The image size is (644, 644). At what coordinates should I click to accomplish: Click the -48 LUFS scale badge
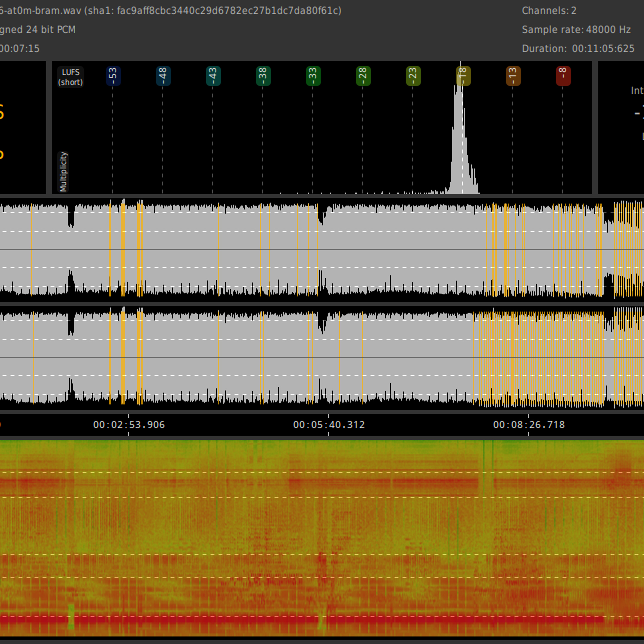tap(163, 76)
